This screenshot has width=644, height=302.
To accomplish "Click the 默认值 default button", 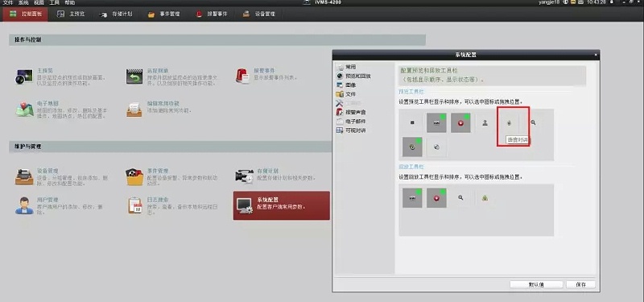I will click(x=536, y=284).
